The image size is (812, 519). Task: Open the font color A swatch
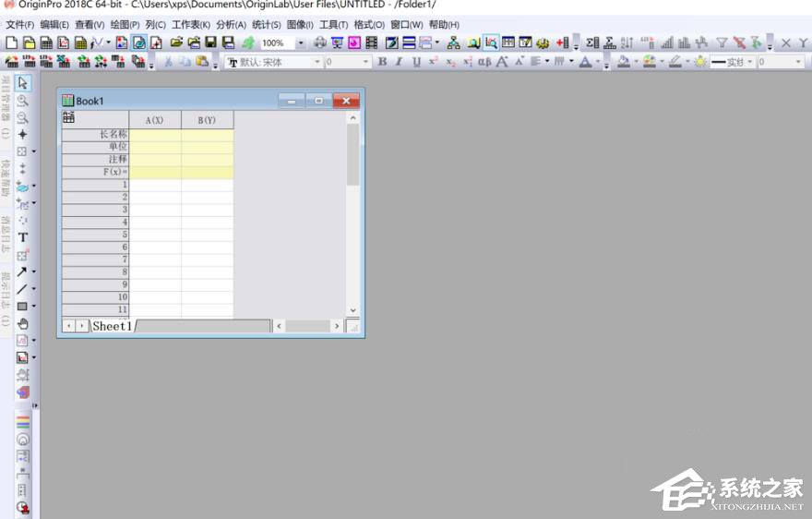click(x=585, y=62)
